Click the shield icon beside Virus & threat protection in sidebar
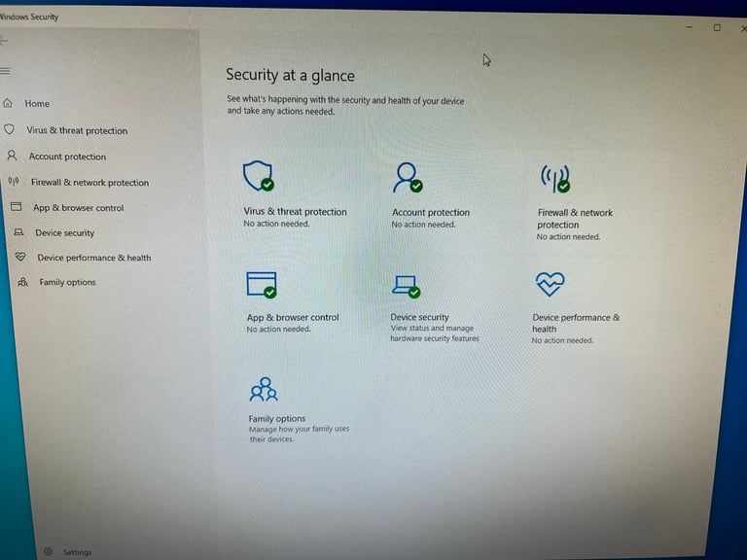Viewport: 747px width, 560px height. click(9, 129)
